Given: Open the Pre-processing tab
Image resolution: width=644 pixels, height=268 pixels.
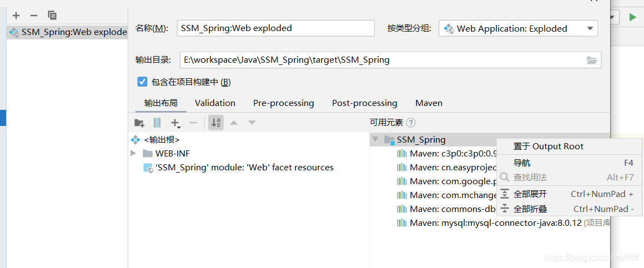Looking at the screenshot, I should [283, 103].
